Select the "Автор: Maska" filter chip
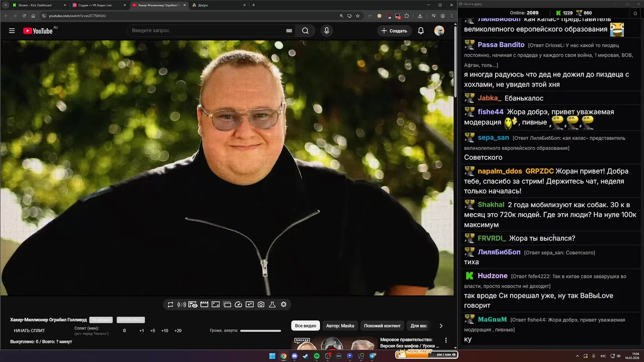 (x=340, y=326)
